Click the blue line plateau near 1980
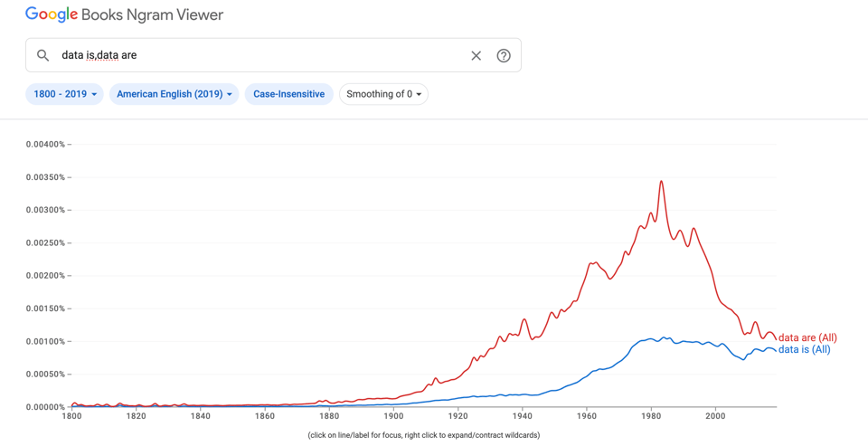The height and width of the screenshot is (446, 868). point(651,340)
